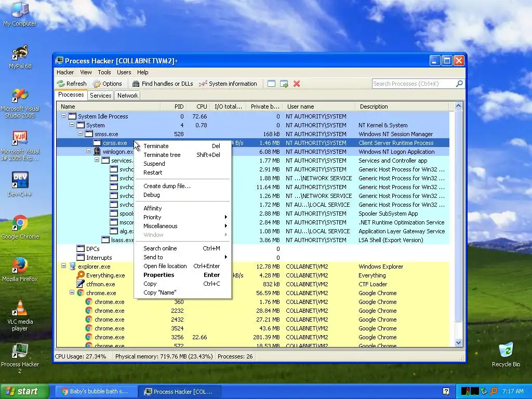
Task: Select Recycle Bin desktop icon
Action: pos(506,354)
